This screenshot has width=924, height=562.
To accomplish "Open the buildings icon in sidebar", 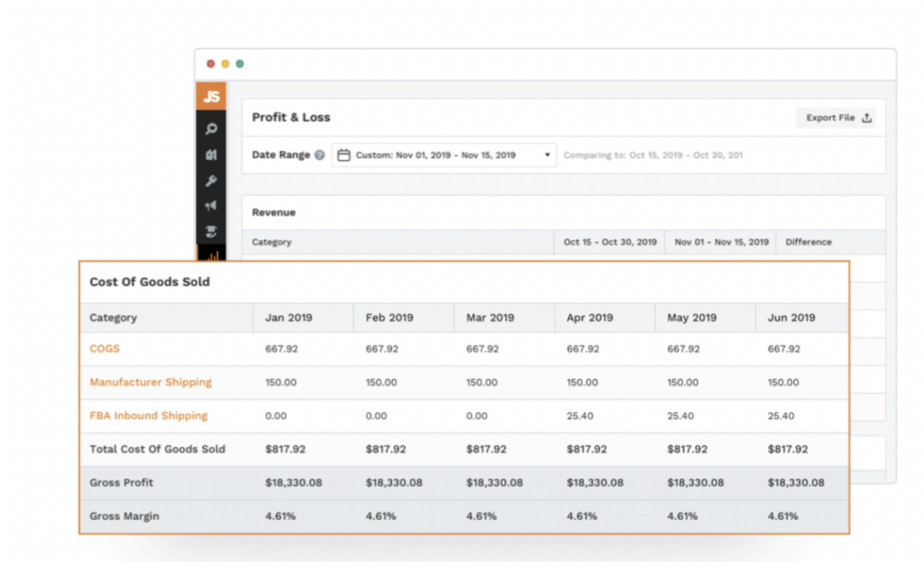I will [211, 155].
